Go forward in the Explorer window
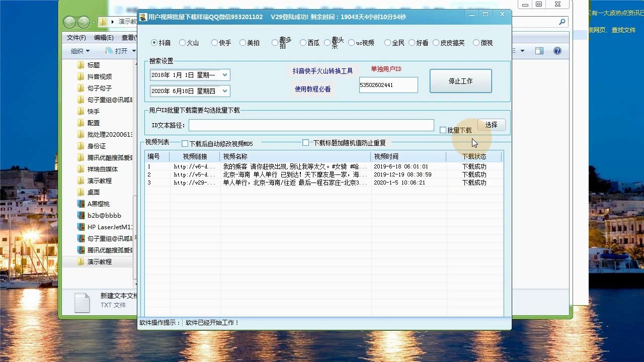644x362 pixels. click(x=84, y=22)
